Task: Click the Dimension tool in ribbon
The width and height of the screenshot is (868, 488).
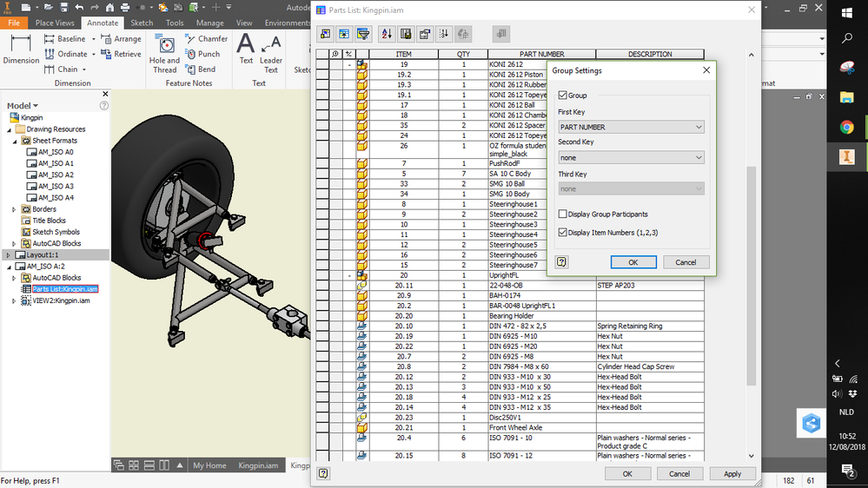Action: [21, 49]
